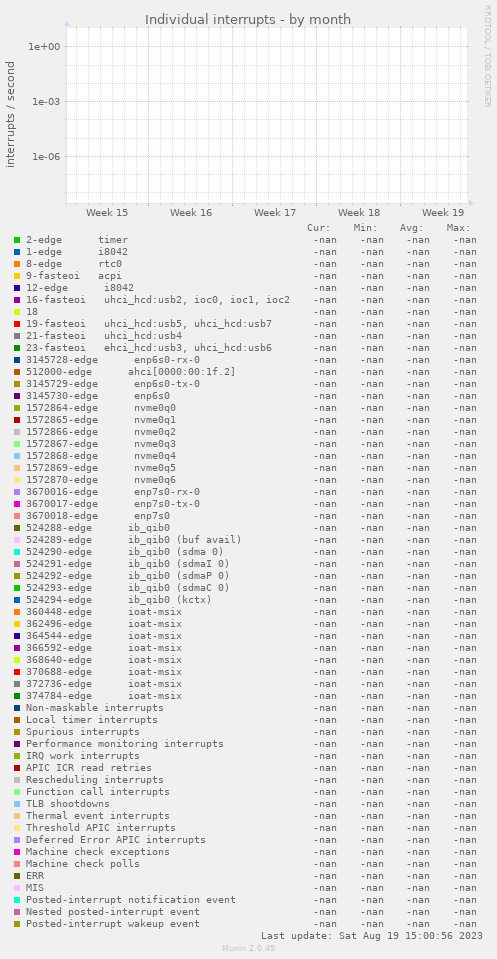The height and width of the screenshot is (959, 497).
Task: Click the TLB shootdowns legend label
Action: click(68, 804)
